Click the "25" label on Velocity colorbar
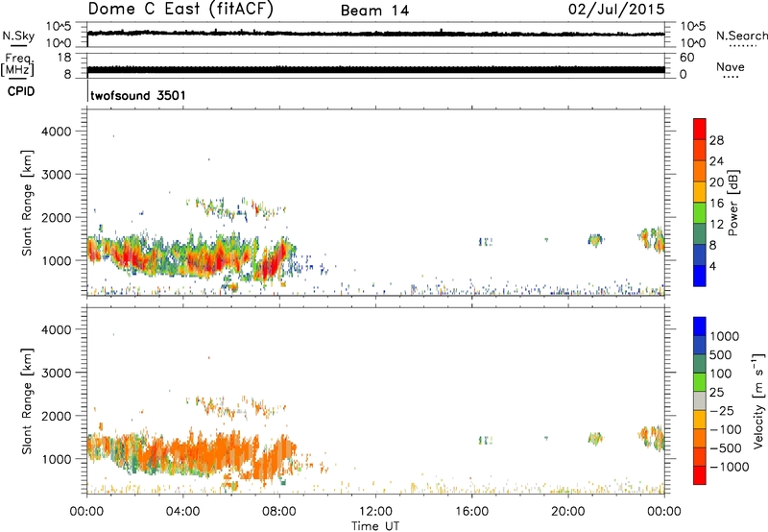The height and width of the screenshot is (532, 768). [x=716, y=392]
